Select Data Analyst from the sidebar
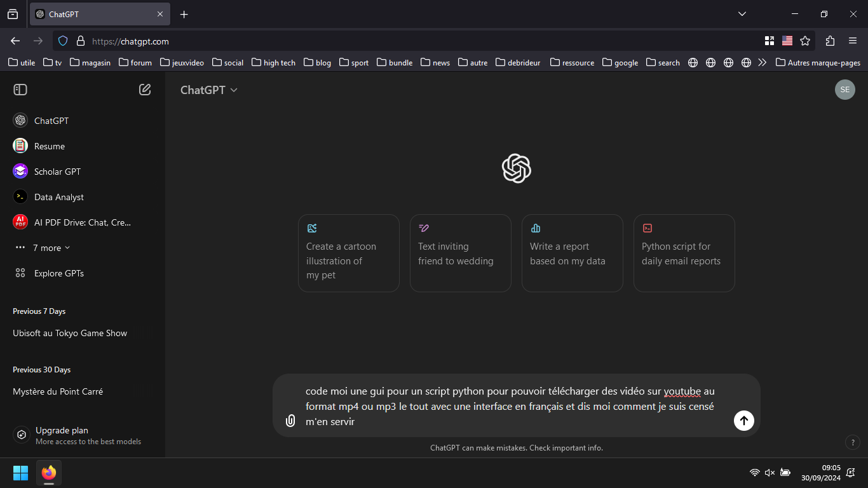 pos(58,197)
